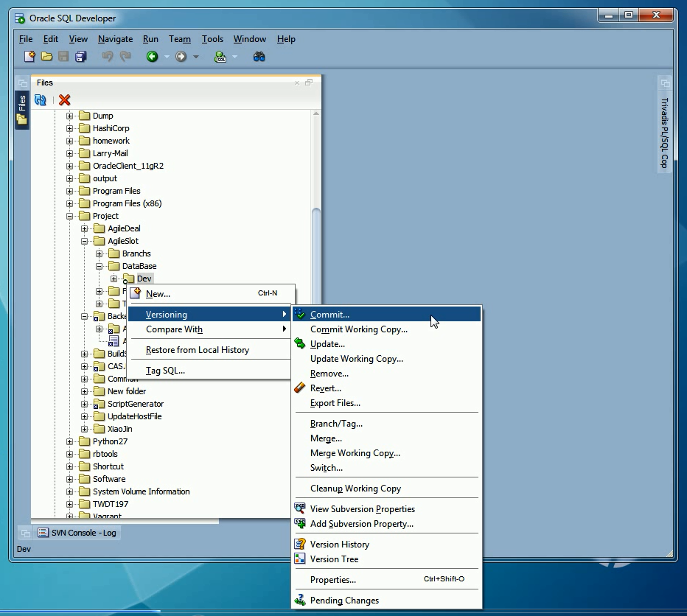The image size is (687, 616).
Task: Click the Save All toolbar icon
Action: pos(81,57)
